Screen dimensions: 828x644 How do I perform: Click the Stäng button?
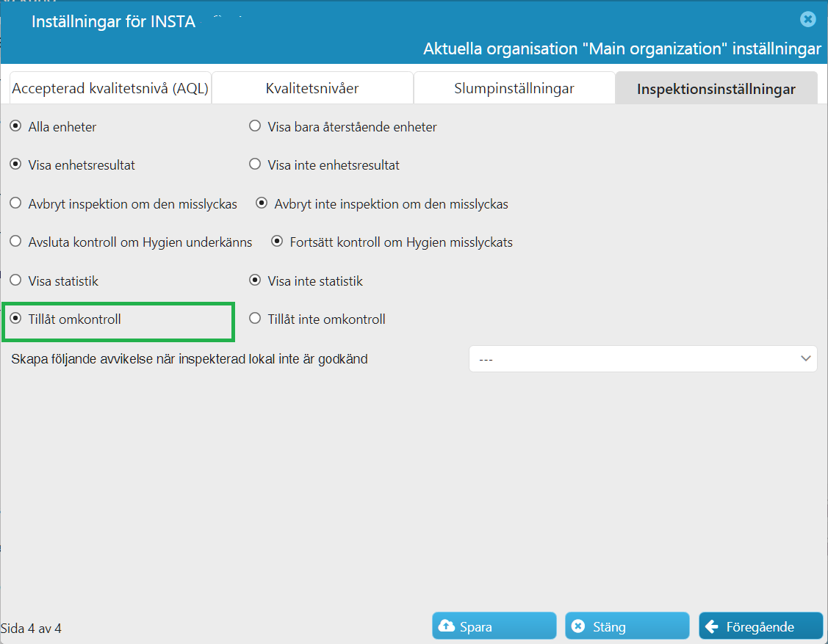click(627, 626)
